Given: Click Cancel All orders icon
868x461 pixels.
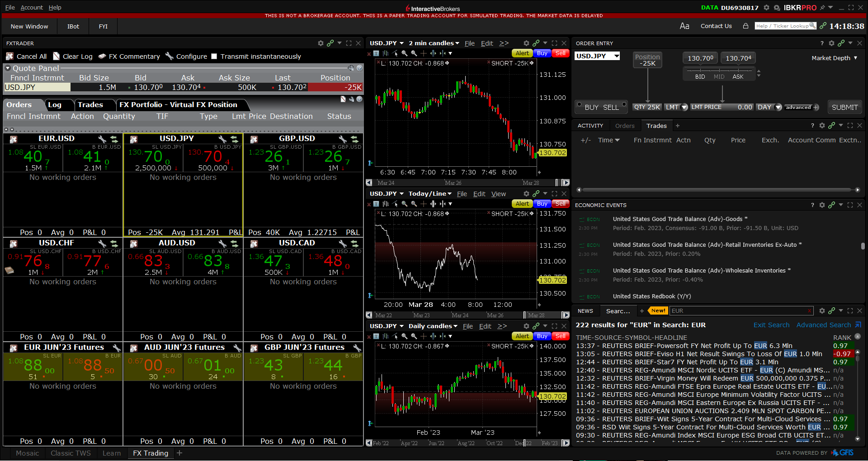Looking at the screenshot, I should 10,56.
